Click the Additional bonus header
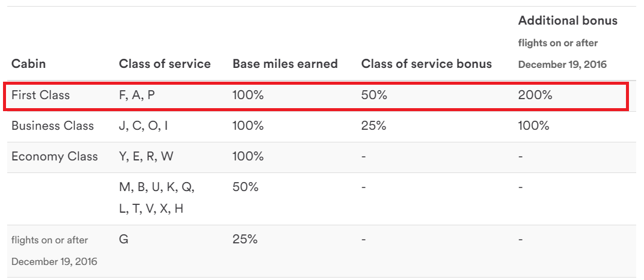 click(568, 20)
